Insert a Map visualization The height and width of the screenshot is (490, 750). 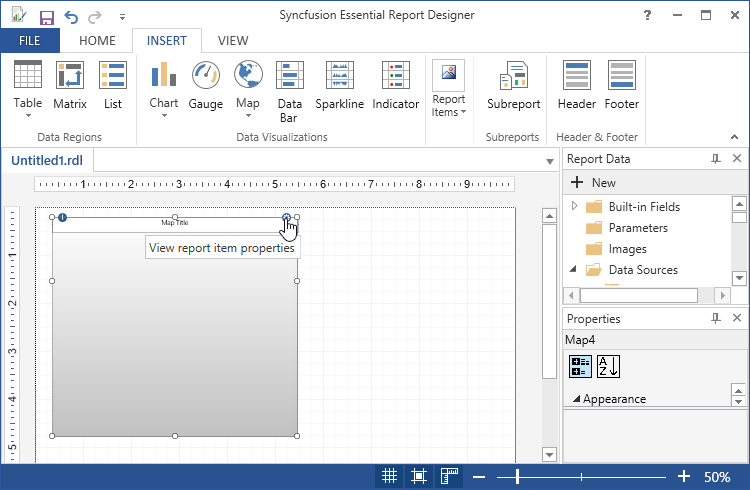tap(248, 84)
